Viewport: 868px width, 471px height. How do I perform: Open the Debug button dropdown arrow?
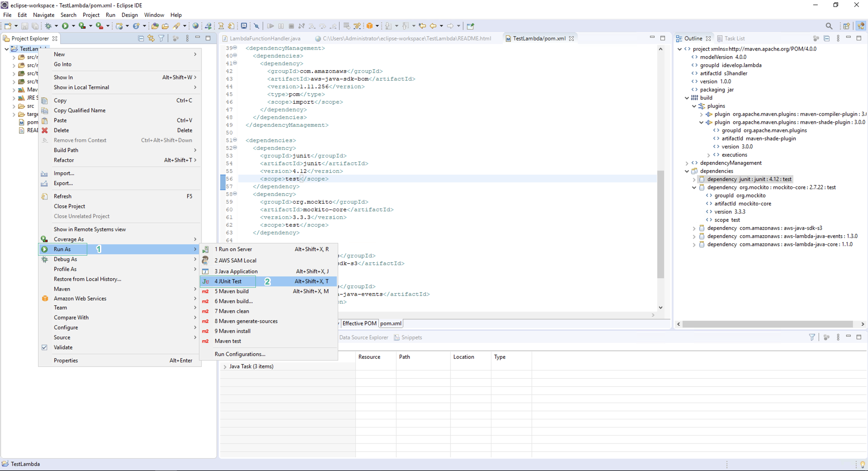coord(56,26)
